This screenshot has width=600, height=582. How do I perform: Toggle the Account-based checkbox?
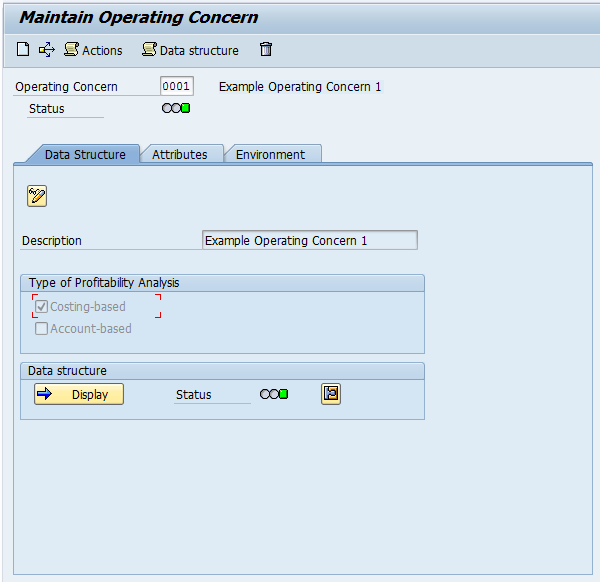[x=41, y=329]
